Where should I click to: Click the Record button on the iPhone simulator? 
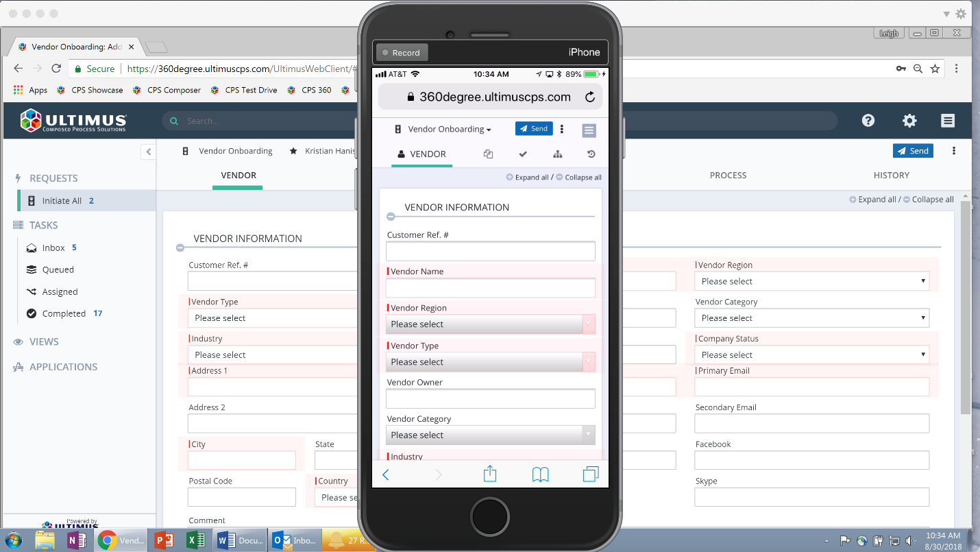(x=402, y=52)
